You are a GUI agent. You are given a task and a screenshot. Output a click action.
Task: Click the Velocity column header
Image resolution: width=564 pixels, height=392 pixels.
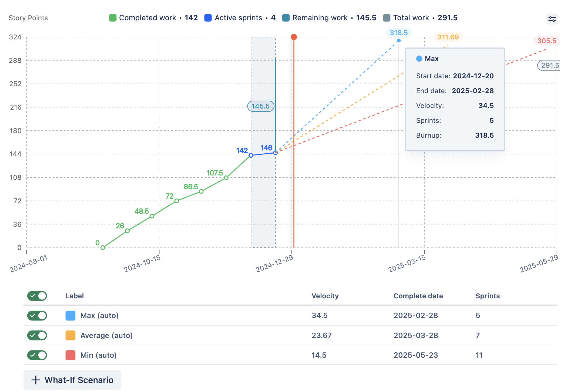(325, 296)
